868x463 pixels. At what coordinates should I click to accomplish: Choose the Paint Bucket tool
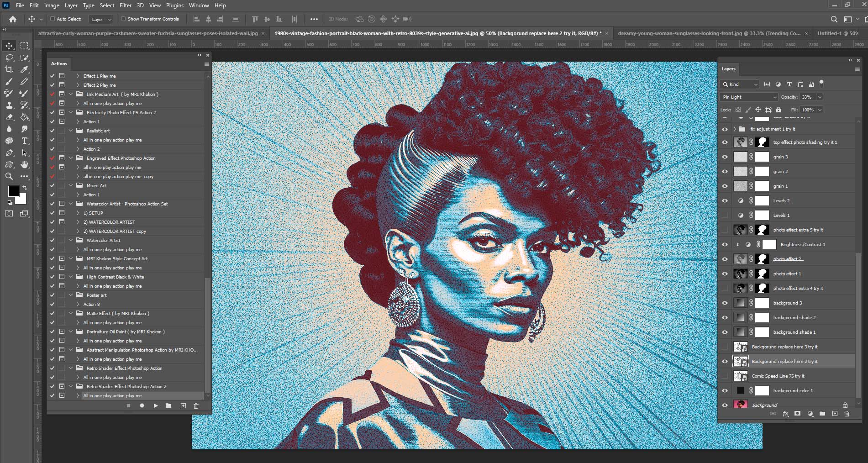[25, 117]
